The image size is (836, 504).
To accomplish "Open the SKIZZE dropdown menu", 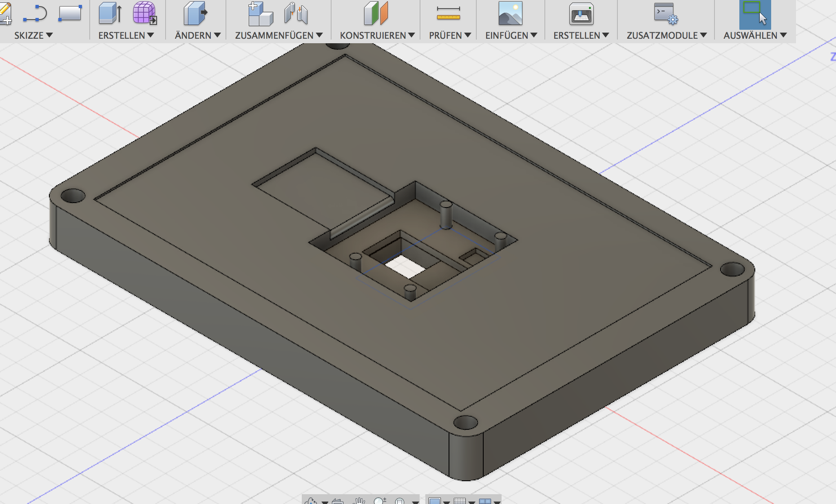I will [33, 35].
